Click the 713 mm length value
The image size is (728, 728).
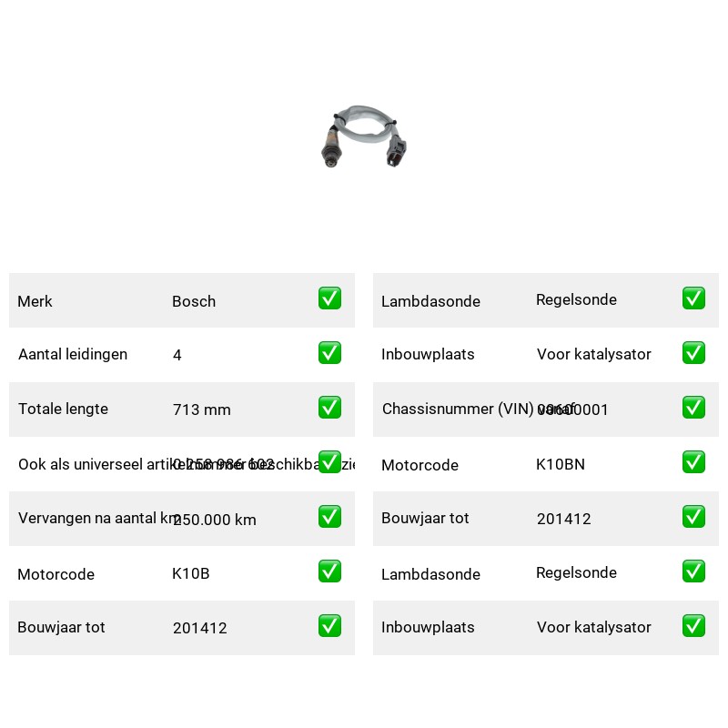[201, 409]
